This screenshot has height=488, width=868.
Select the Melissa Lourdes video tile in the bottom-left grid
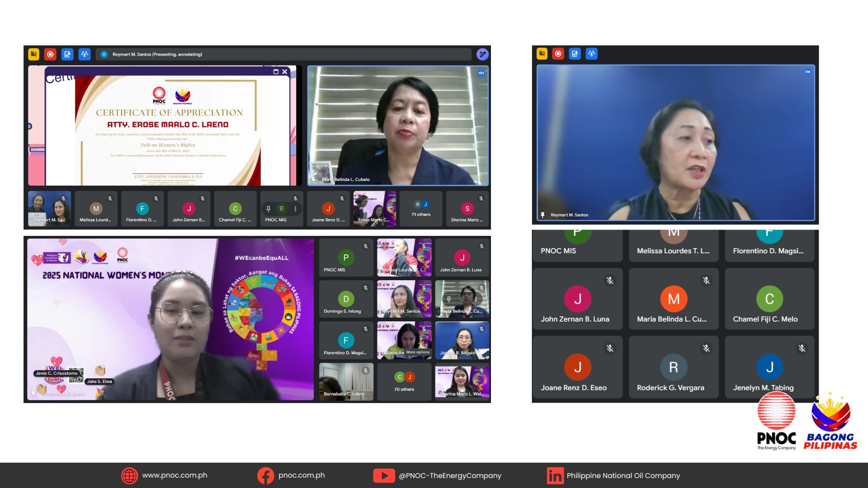404,258
